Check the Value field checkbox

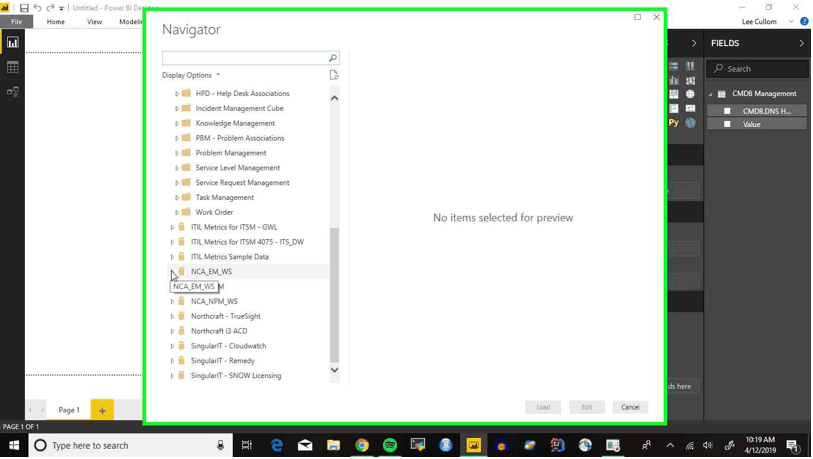727,125
